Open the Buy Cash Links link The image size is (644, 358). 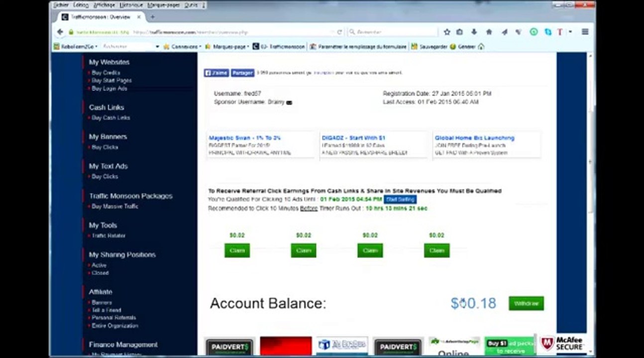(x=111, y=118)
